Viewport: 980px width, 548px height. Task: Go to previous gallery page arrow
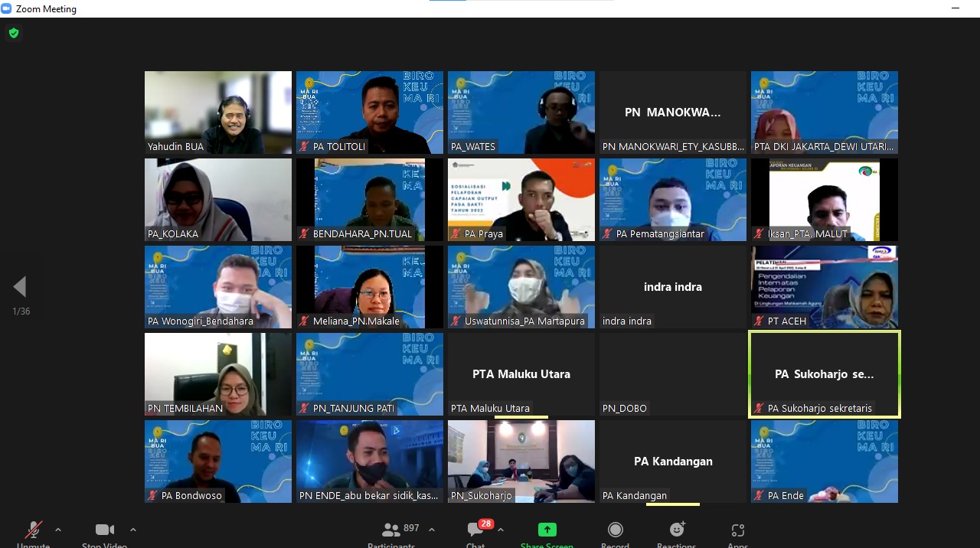pyautogui.click(x=20, y=287)
